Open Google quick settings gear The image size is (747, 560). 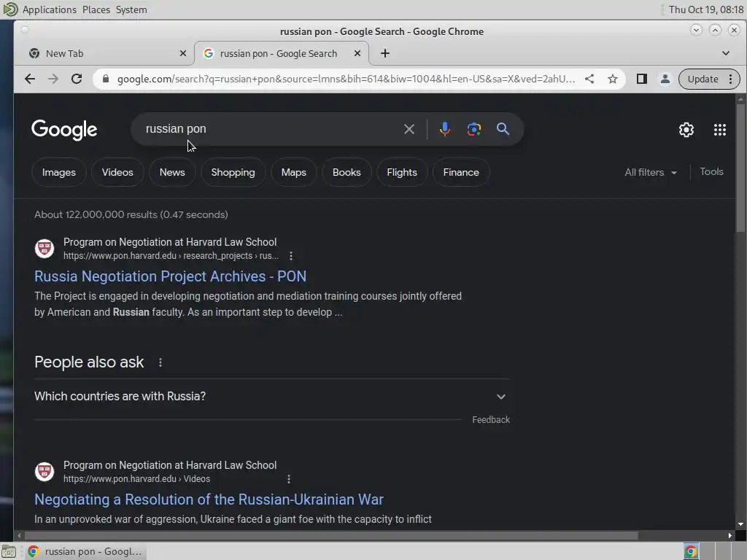[x=686, y=130]
